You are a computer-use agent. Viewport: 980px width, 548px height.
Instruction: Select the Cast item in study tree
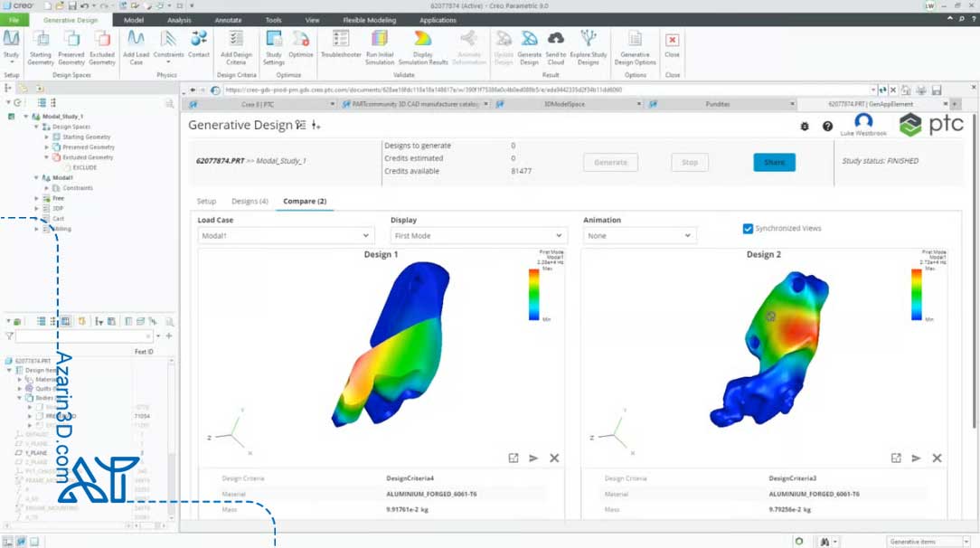click(x=58, y=219)
